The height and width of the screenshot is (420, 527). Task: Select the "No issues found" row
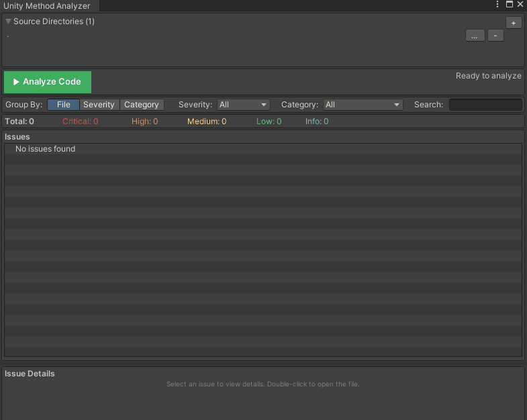pyautogui.click(x=46, y=149)
